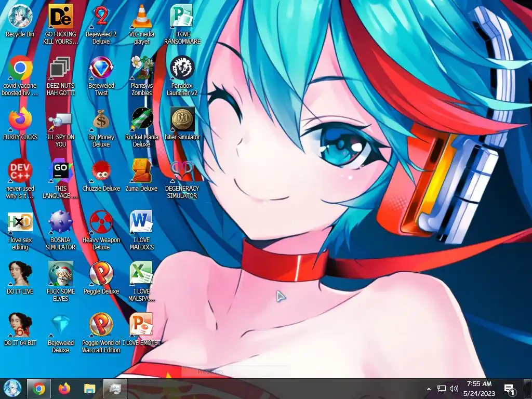Launch Rocket Mania Deluxe

141,127
